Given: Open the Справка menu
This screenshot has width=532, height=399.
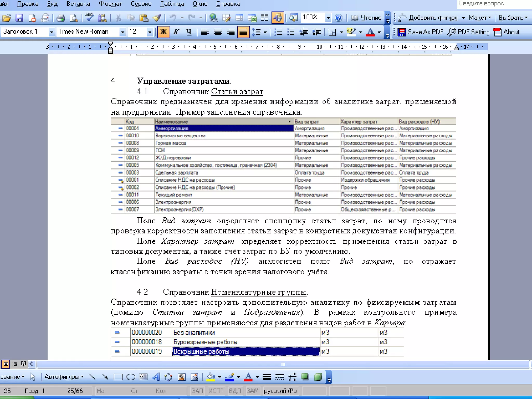Looking at the screenshot, I should pyautogui.click(x=228, y=4).
